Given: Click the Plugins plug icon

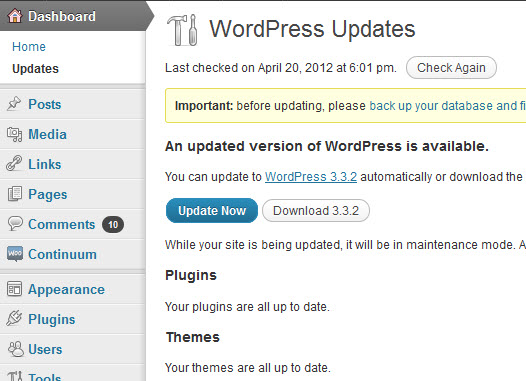Looking at the screenshot, I should tap(14, 318).
